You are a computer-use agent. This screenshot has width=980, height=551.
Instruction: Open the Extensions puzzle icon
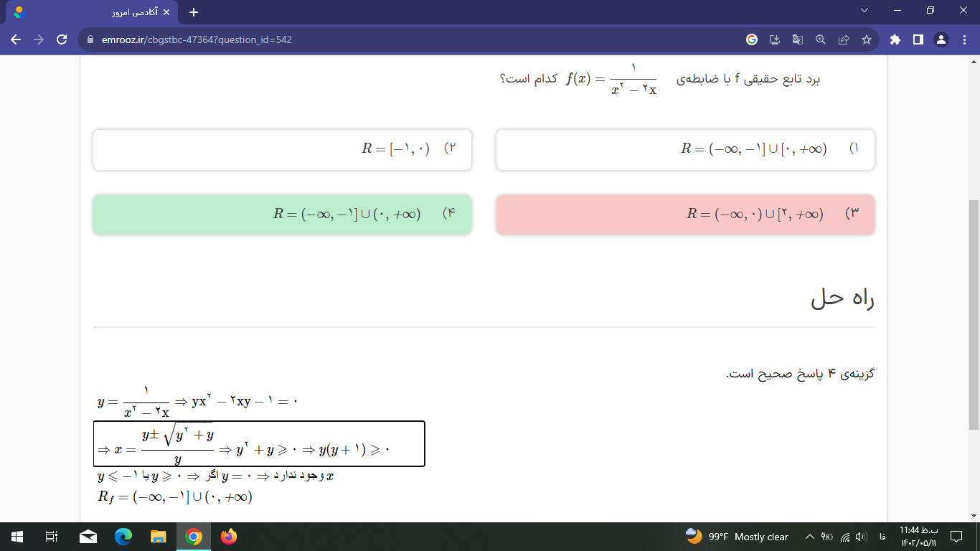(895, 40)
